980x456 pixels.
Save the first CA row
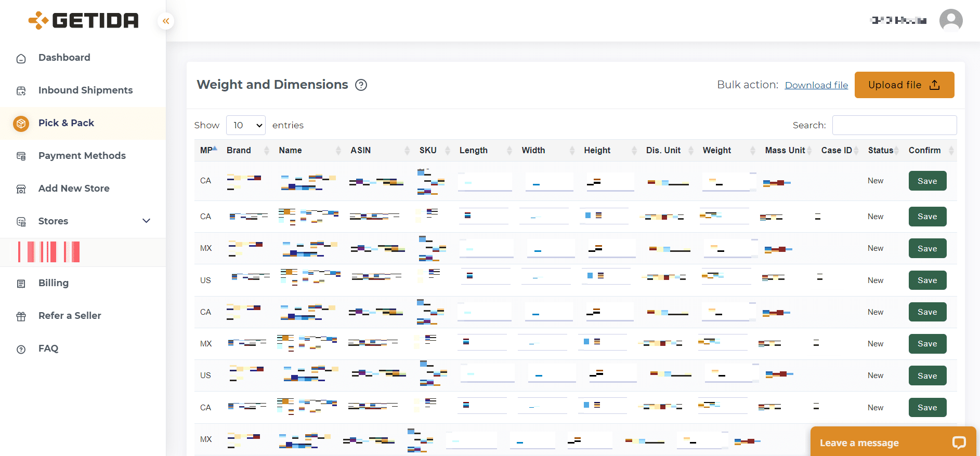[x=927, y=181]
